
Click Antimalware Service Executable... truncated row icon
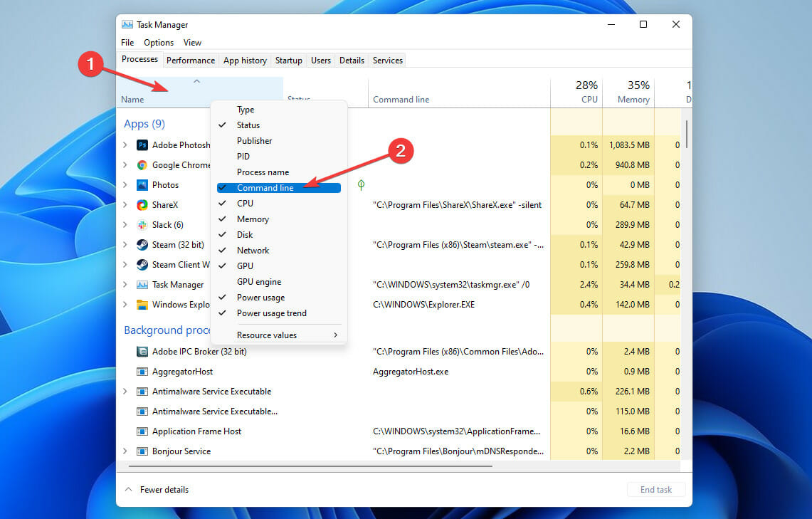coord(142,411)
